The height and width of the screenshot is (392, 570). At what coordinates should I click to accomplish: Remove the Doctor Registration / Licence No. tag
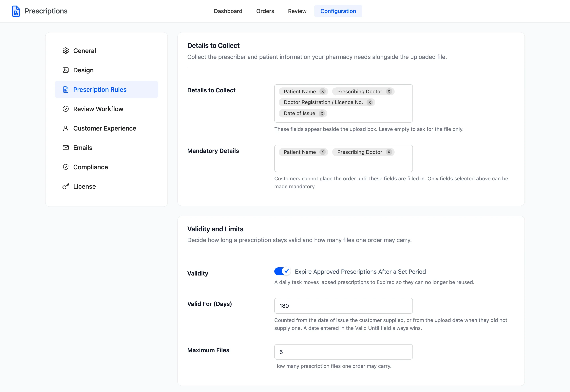tap(370, 102)
